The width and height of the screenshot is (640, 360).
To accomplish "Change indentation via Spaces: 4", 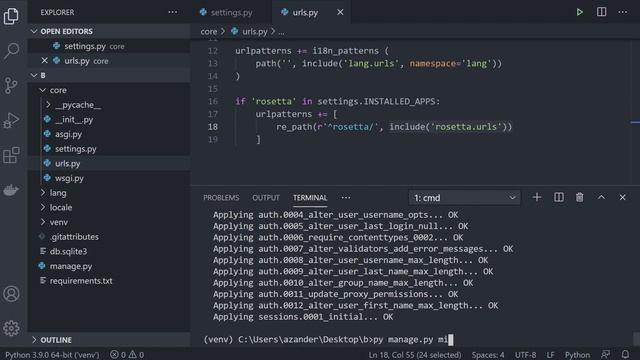I will 488,355.
